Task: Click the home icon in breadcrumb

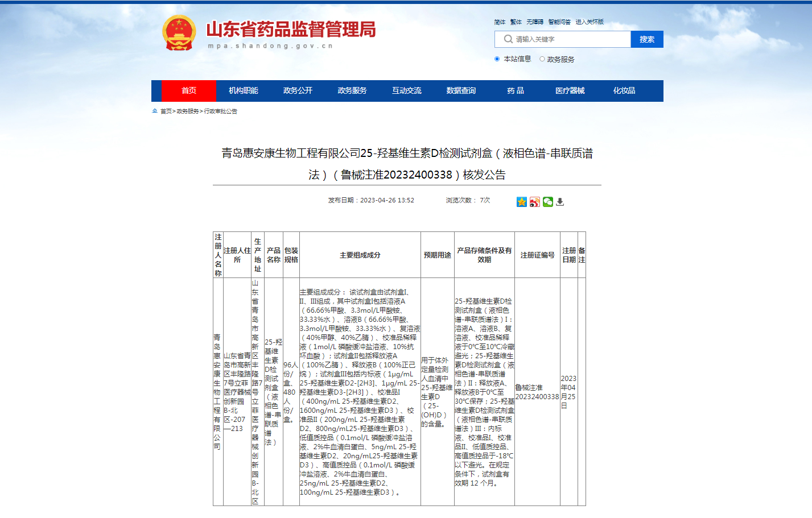Action: tap(155, 111)
